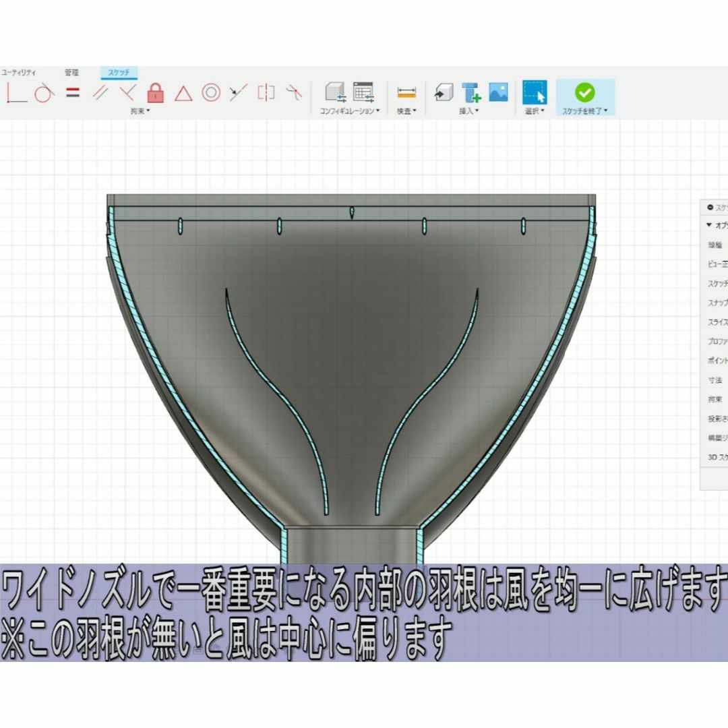Apply the Equal constraint
Screen dimensions: 728x728
(72, 91)
